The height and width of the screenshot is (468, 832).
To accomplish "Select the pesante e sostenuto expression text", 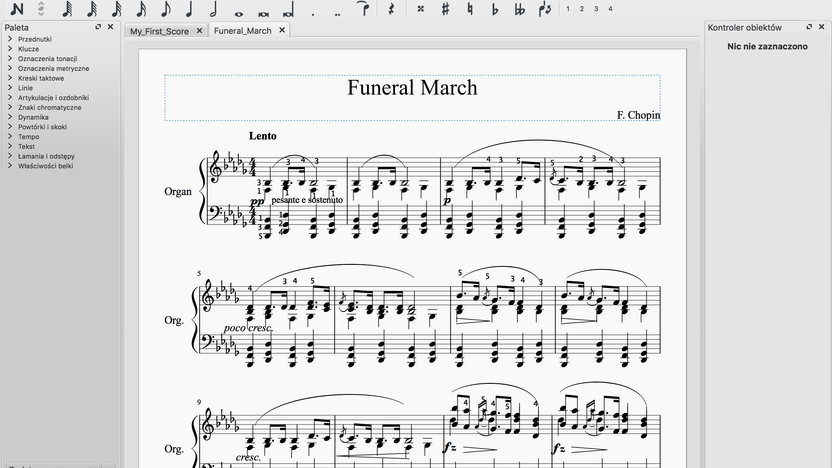I will click(x=307, y=200).
